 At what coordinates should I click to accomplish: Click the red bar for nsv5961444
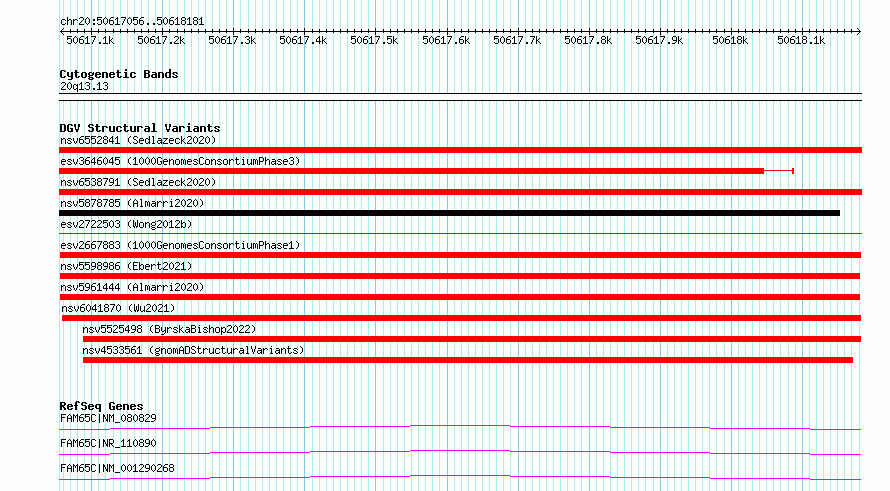460,297
